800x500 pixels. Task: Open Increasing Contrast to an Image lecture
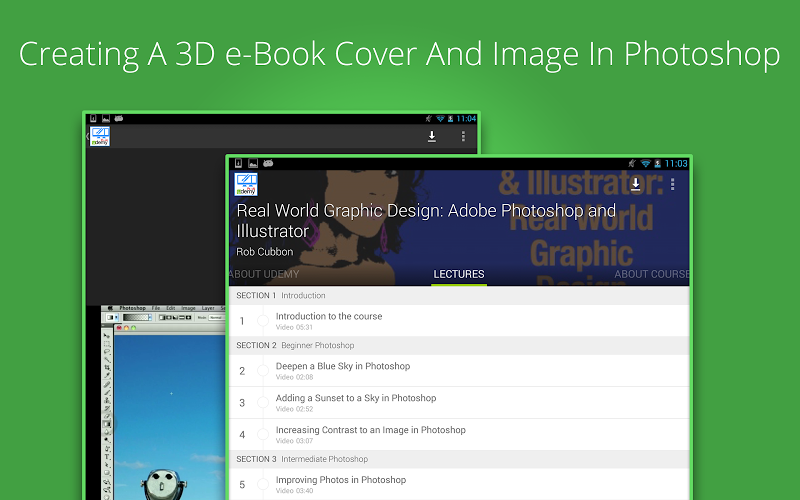point(370,430)
